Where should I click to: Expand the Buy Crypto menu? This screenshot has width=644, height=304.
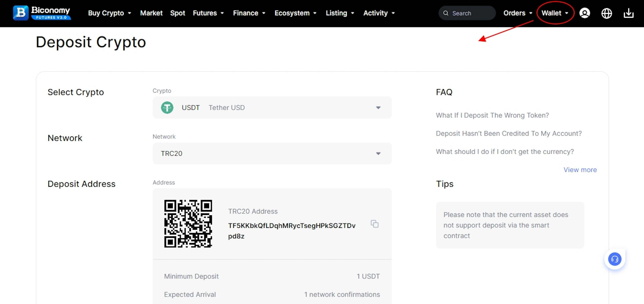click(110, 13)
